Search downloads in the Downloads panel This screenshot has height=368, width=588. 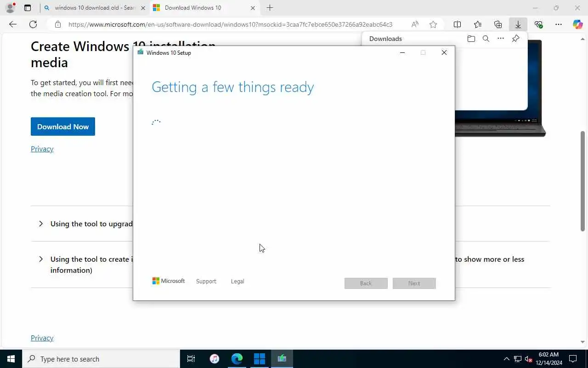[486, 39]
